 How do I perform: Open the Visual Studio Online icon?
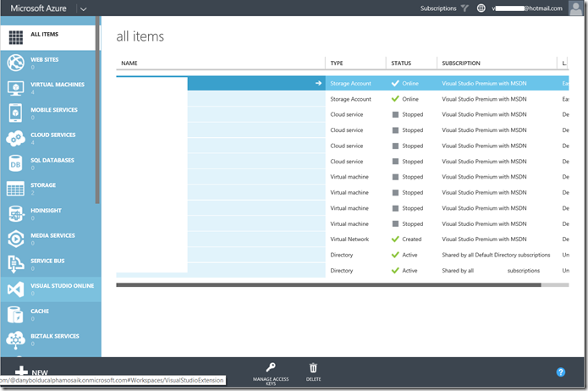(x=16, y=289)
